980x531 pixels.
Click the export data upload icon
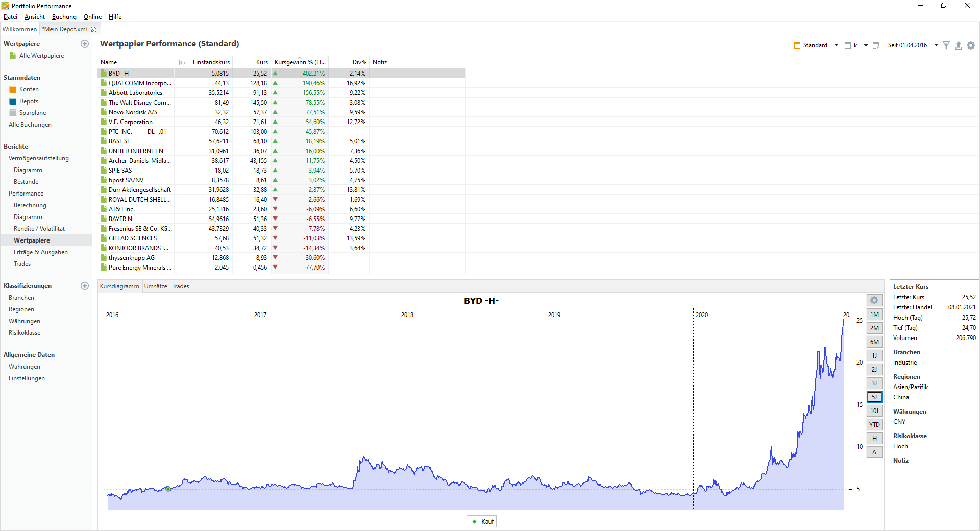coord(958,45)
